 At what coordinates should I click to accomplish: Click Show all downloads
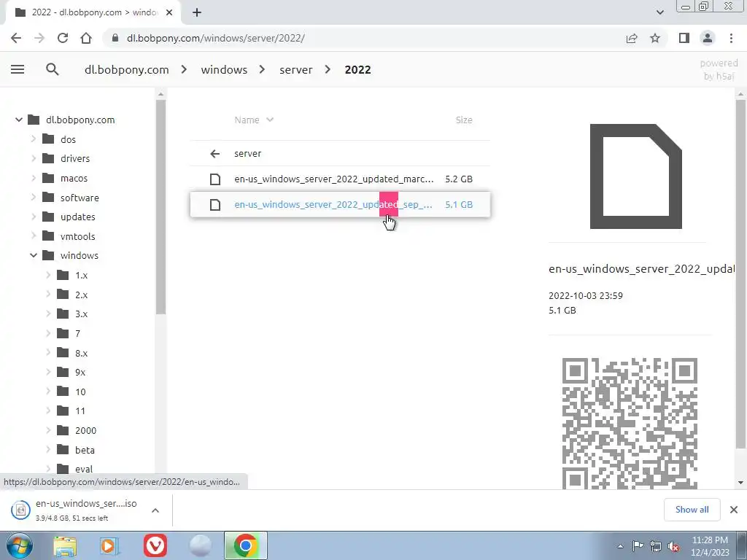(692, 510)
